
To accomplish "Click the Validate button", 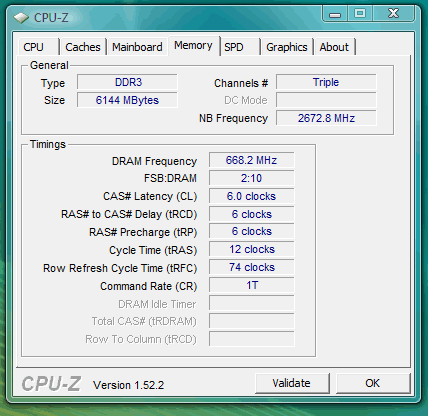I will point(292,383).
